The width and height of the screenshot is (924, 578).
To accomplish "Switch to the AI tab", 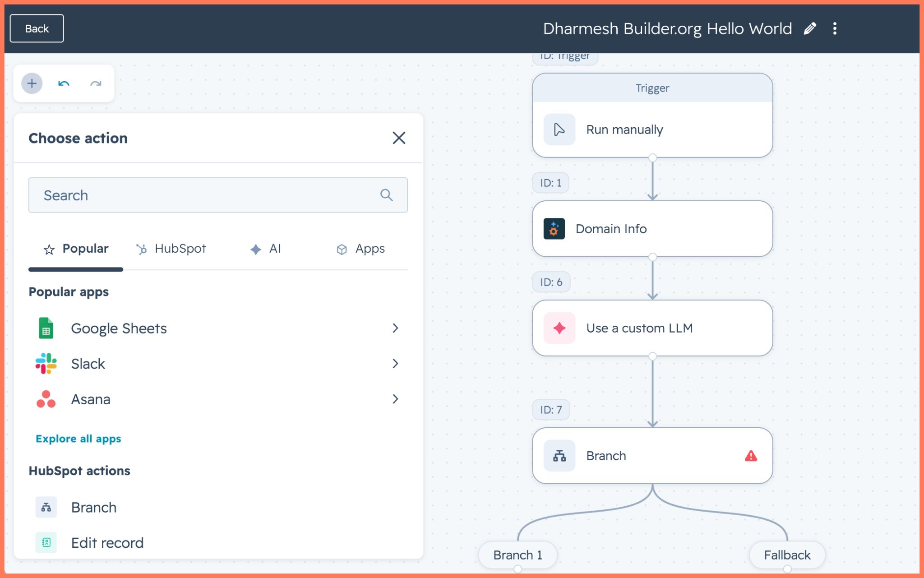I will (265, 249).
